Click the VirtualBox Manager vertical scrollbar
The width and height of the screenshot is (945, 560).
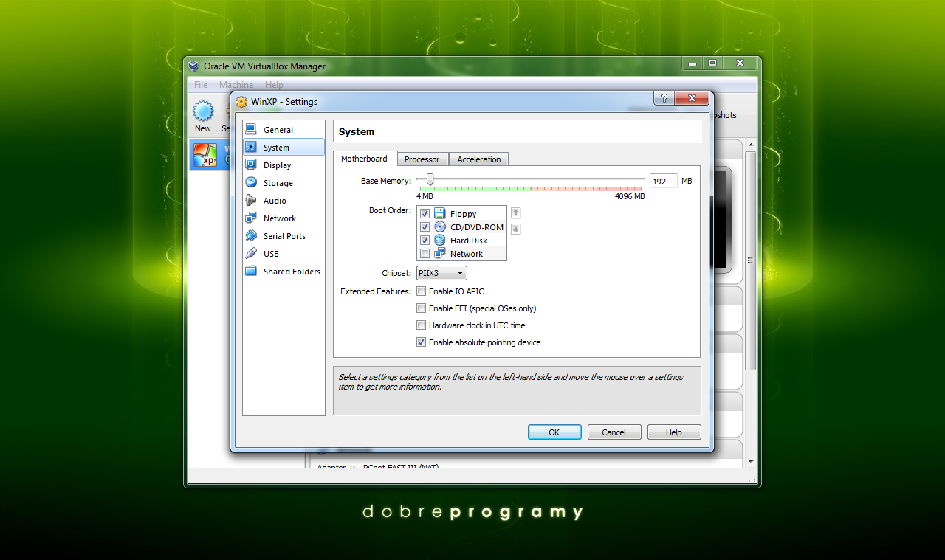750,260
